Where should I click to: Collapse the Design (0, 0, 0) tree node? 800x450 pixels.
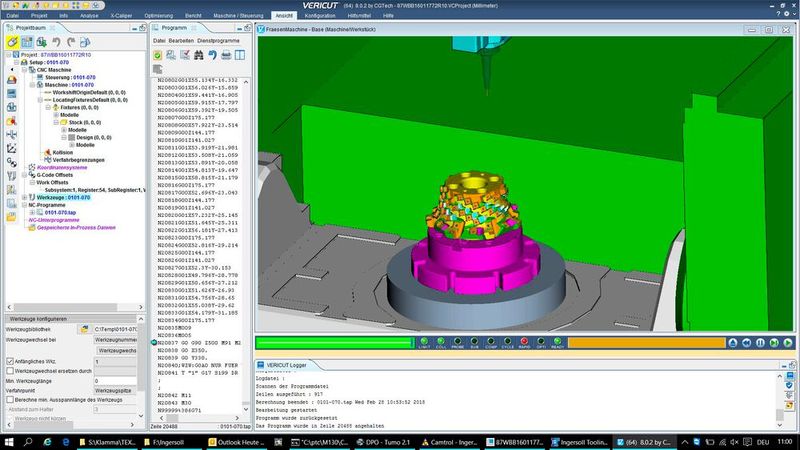pos(64,137)
